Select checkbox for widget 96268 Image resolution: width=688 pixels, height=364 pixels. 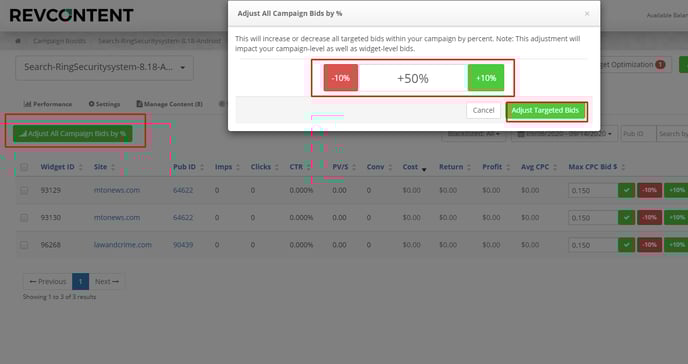(x=24, y=245)
